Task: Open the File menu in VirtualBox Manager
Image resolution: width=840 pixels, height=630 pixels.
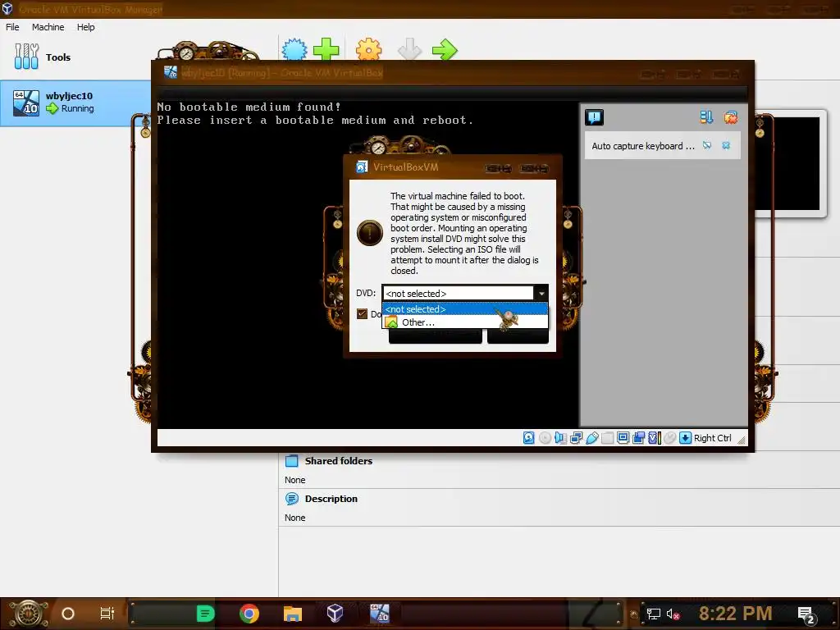Action: (12, 27)
